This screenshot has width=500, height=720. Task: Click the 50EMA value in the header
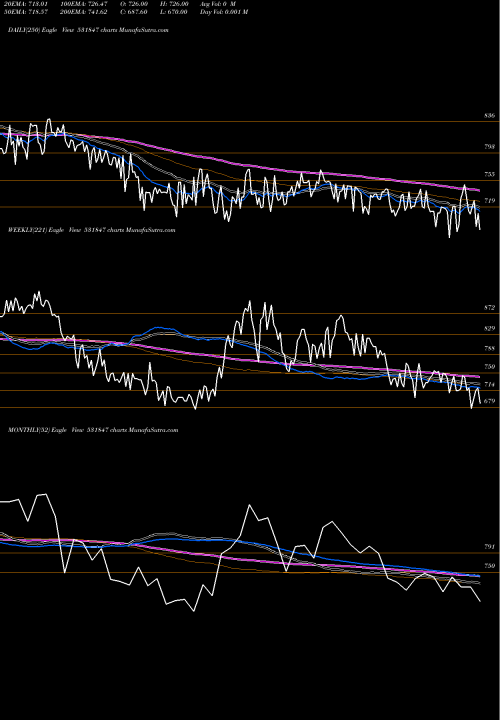28,12
